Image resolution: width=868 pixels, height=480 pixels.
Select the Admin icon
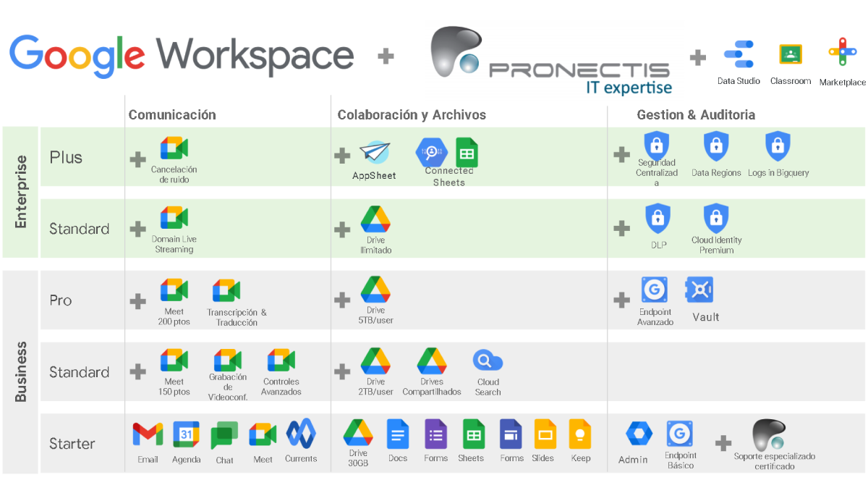pos(639,434)
